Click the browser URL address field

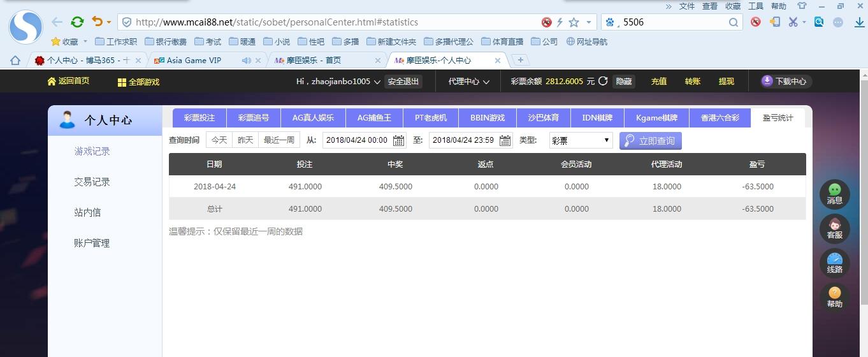[x=331, y=22]
